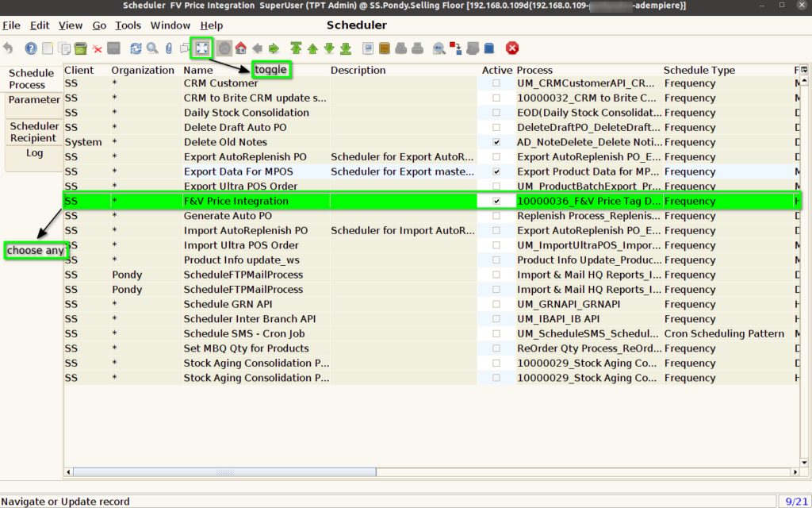Open the Find records magnifier icon

(152, 48)
